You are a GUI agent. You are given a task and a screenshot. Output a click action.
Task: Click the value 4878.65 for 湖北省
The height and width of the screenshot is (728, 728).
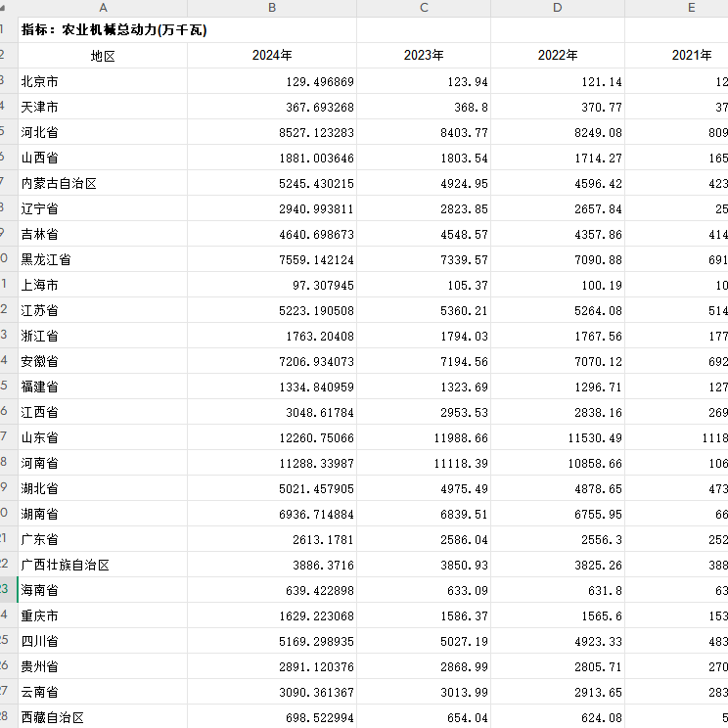click(558, 488)
